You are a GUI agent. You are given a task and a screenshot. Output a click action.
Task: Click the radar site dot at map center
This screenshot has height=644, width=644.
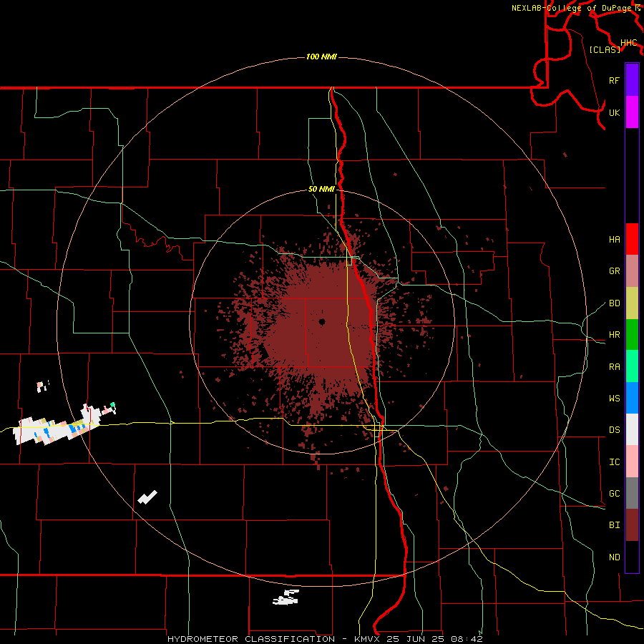coord(322,321)
